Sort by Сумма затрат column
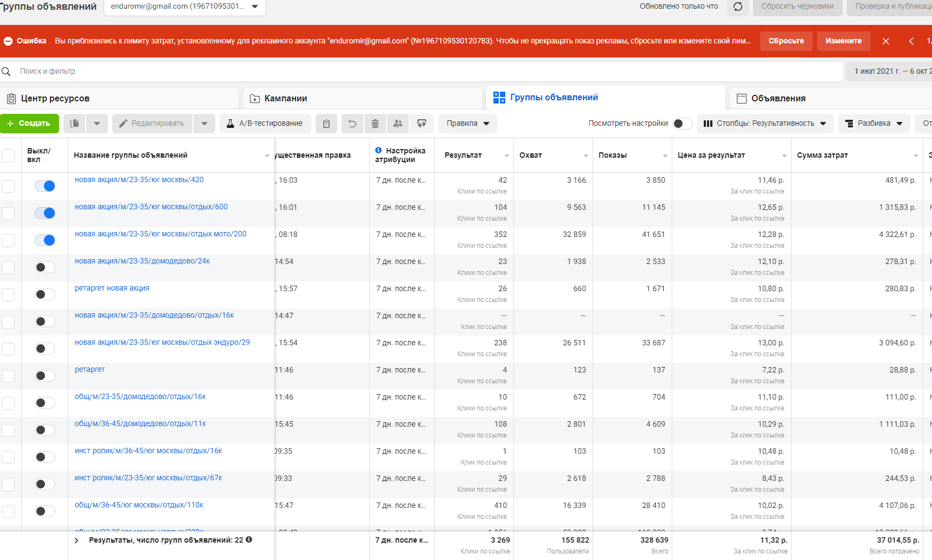Screen dimensions: 932x560 coord(857,156)
